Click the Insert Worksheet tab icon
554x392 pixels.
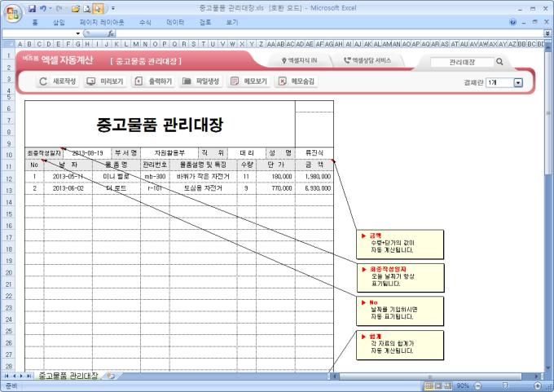pyautogui.click(x=111, y=376)
